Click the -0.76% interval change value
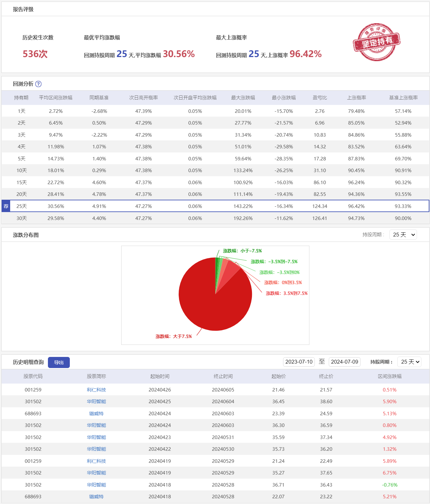The height and width of the screenshot is (504, 430). pyautogui.click(x=390, y=485)
